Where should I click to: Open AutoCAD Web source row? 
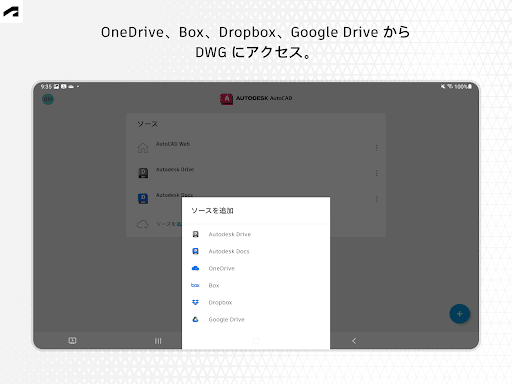pyautogui.click(x=256, y=147)
